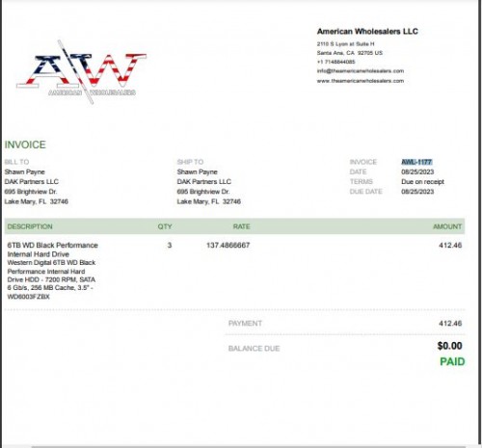Click the DATE label
482x448 pixels.
coord(358,171)
